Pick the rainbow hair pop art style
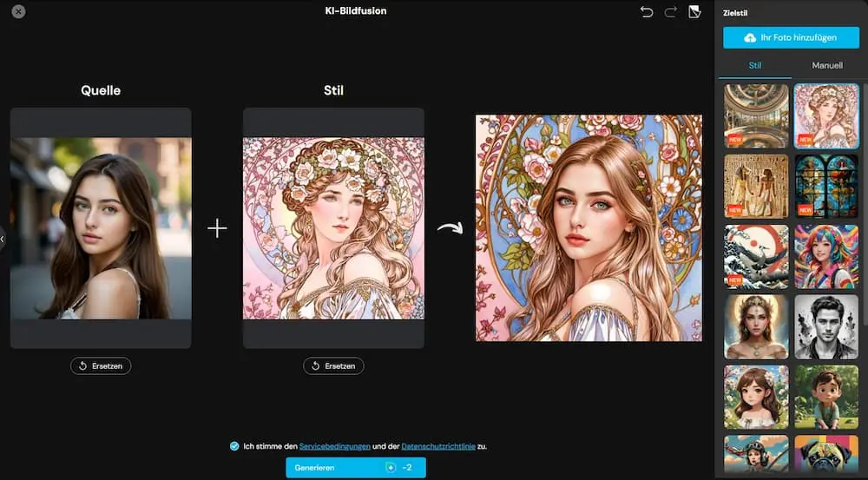This screenshot has height=480, width=868. coord(826,256)
